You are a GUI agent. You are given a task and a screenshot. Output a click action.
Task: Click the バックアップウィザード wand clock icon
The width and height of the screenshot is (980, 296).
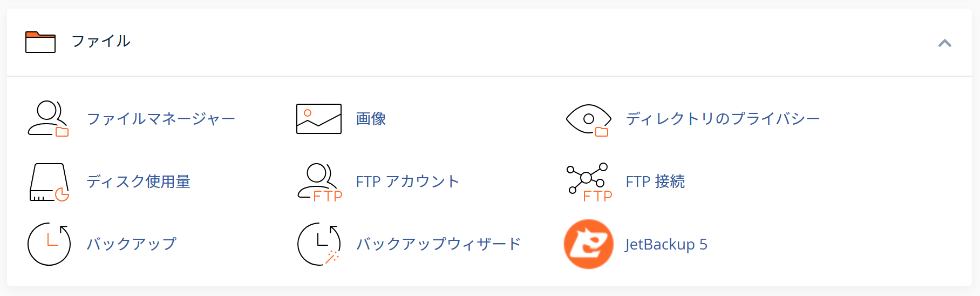(319, 244)
